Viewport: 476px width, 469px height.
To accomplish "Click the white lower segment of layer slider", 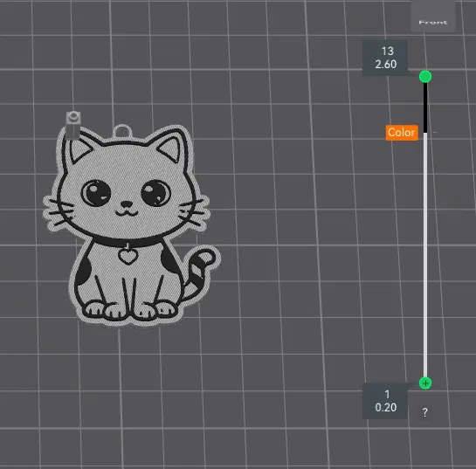I will tap(425, 255).
